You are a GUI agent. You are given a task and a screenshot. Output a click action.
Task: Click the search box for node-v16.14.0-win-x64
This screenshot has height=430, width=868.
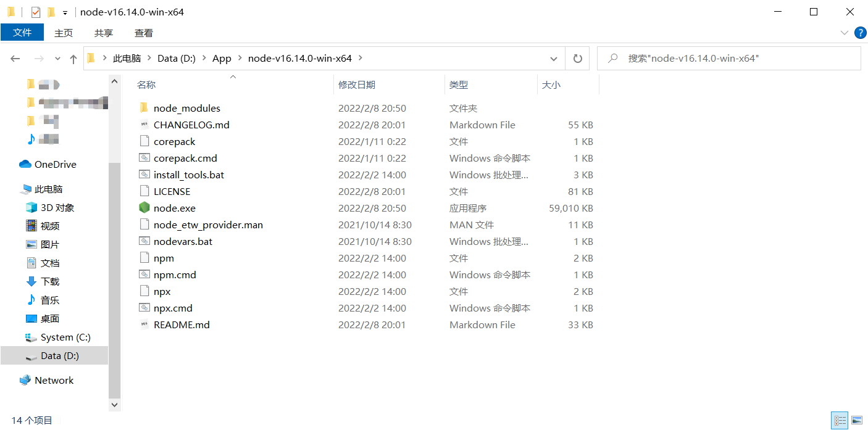(728, 59)
